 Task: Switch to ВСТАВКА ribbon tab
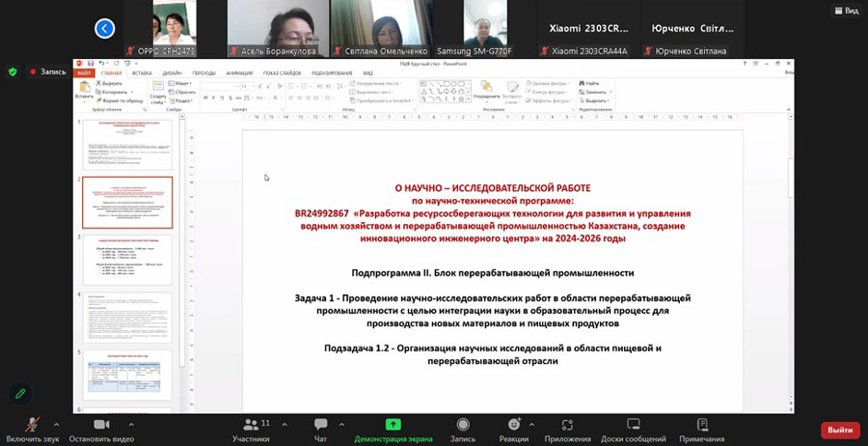(x=142, y=72)
